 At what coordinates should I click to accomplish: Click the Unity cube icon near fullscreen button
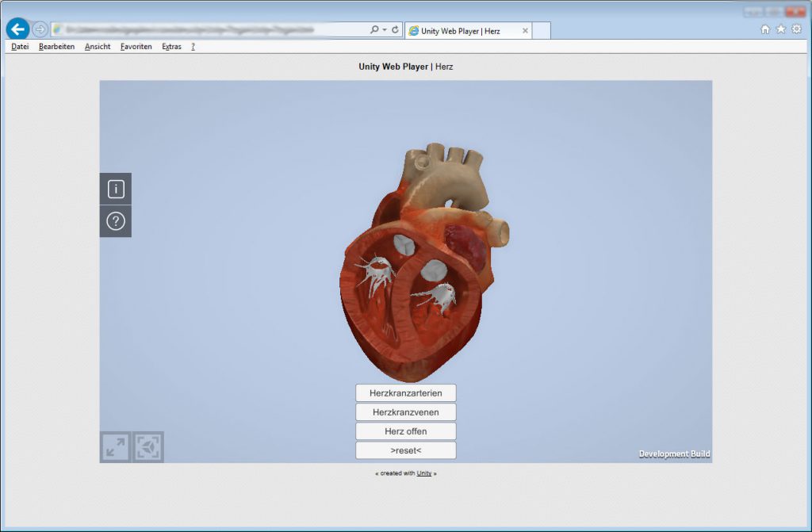147,446
